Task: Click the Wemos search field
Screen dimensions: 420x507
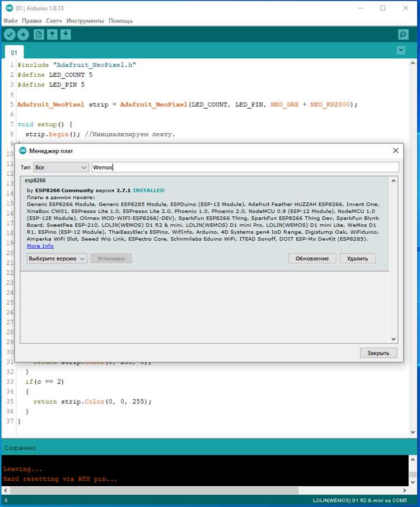Action: [245, 167]
